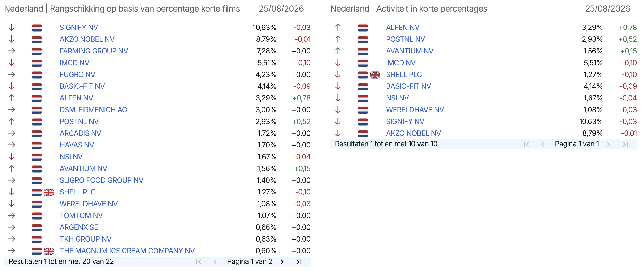This screenshot has height=271, width=644.
Task: Click first-page icon in left table pagination
Action: (198, 262)
